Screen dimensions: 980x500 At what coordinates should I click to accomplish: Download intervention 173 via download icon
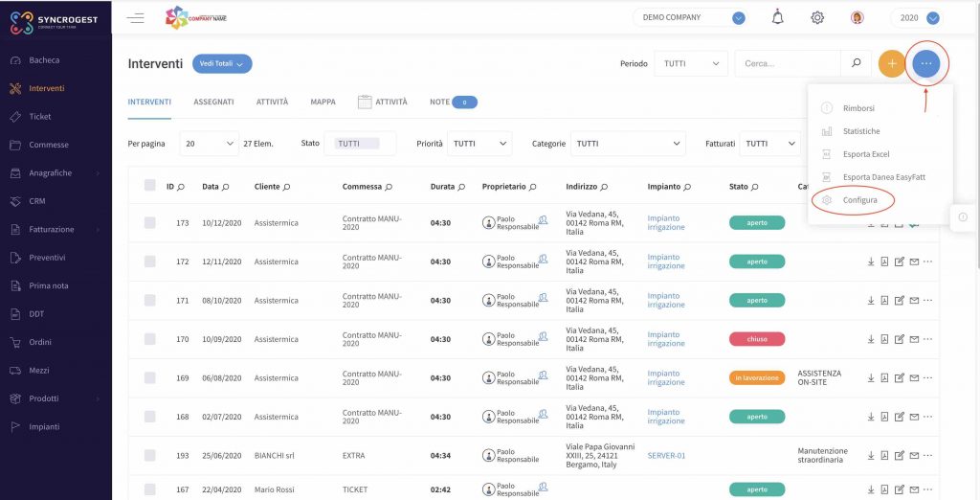point(871,223)
